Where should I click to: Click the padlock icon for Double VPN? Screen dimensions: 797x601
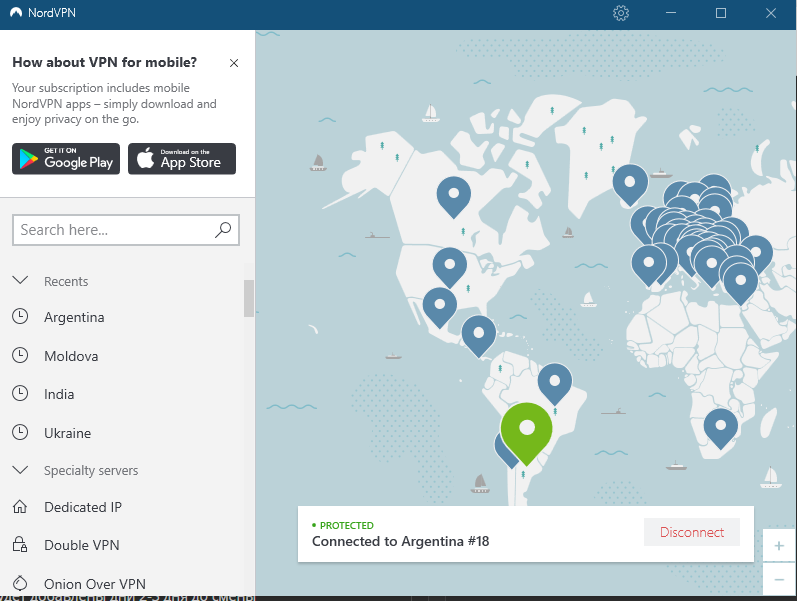pyautogui.click(x=20, y=544)
